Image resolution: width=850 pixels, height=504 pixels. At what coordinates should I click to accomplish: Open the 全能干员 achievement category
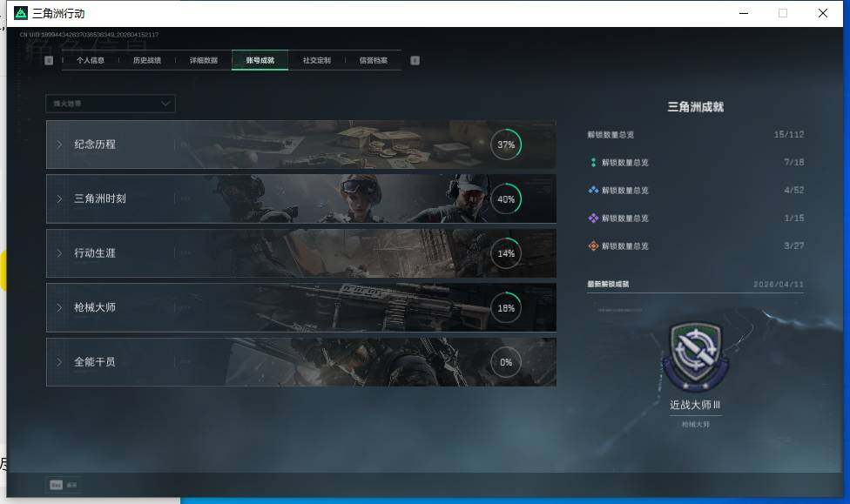click(300, 362)
